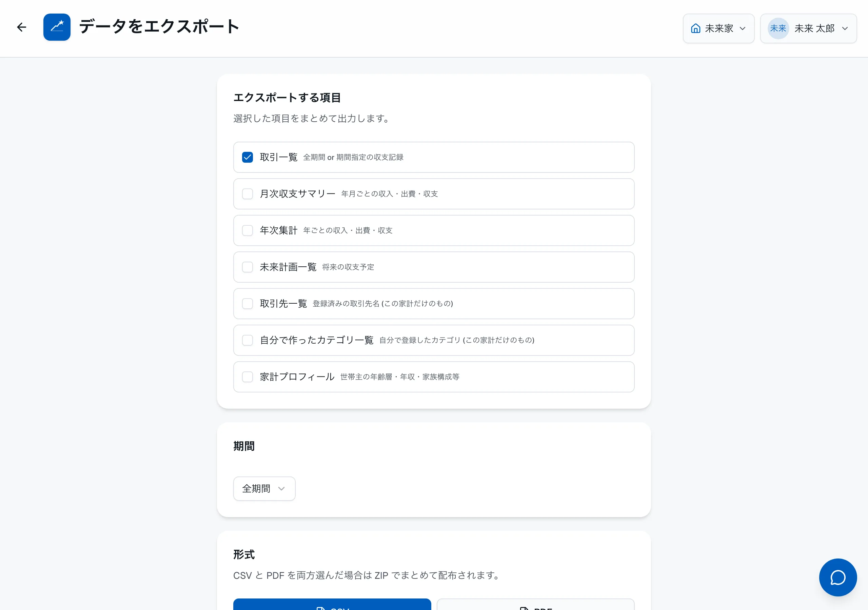This screenshot has height=610, width=868.
Task: Click the 期間 section heading
Action: 244,446
